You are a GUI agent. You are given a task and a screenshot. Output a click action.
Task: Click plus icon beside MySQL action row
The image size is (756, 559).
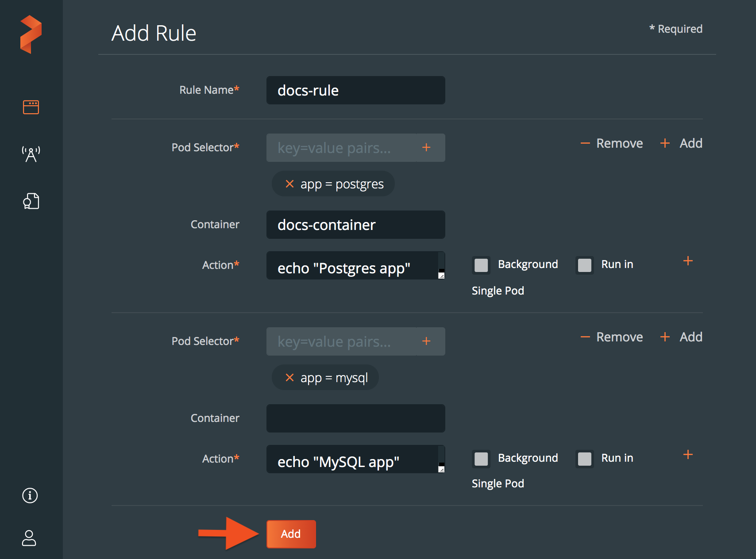tap(688, 455)
